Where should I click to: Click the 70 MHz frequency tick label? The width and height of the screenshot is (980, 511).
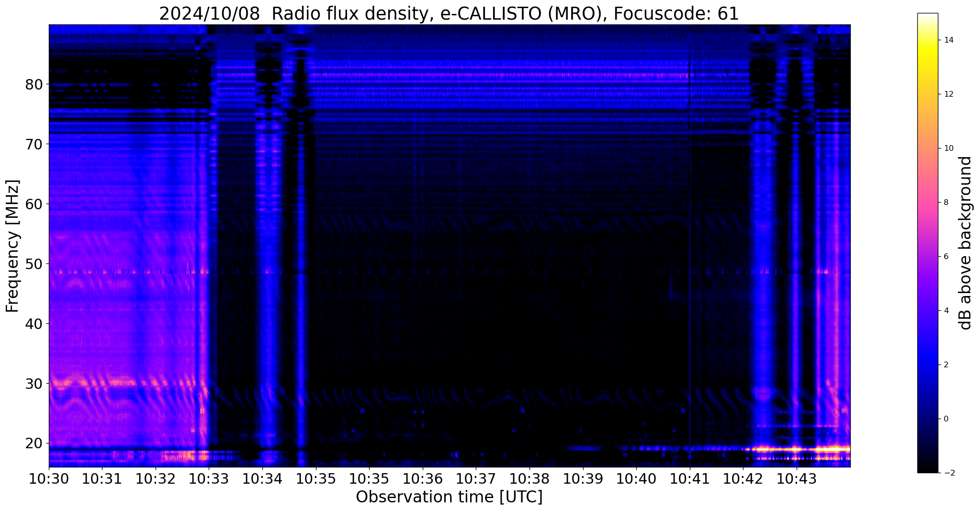[34, 144]
